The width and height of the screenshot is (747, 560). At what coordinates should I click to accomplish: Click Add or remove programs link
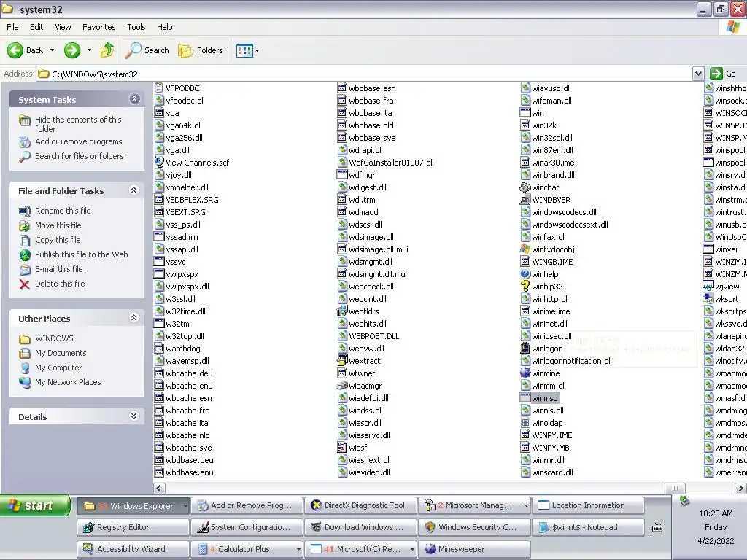tap(79, 141)
